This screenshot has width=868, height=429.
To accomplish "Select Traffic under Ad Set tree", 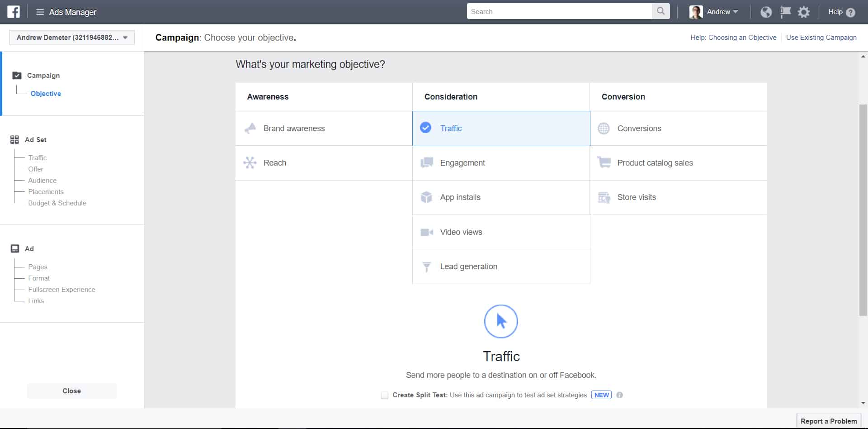I will point(37,158).
